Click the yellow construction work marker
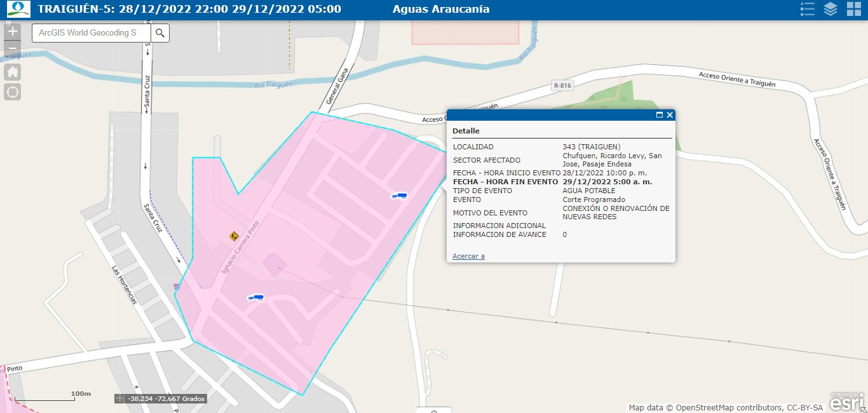Screen dimensions: 868x413 coord(234,236)
